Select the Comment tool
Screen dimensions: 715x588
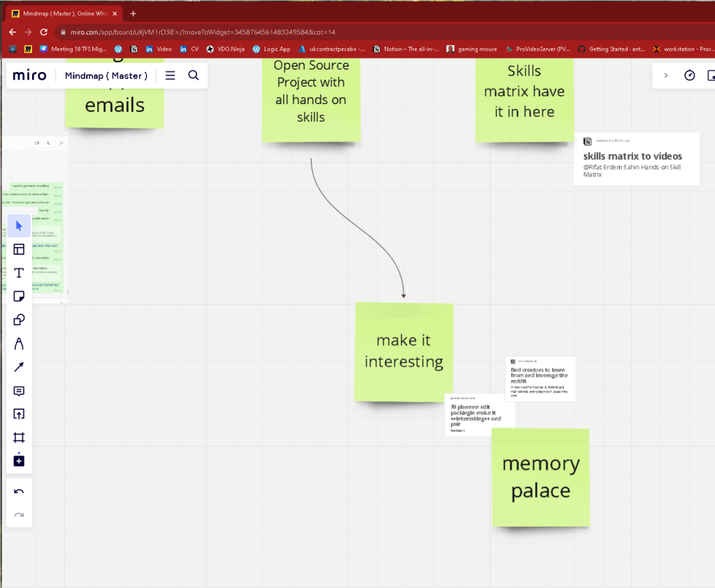pyautogui.click(x=19, y=390)
